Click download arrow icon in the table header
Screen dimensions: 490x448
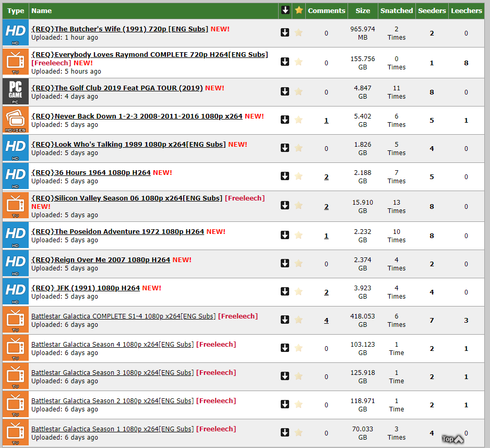tap(285, 10)
